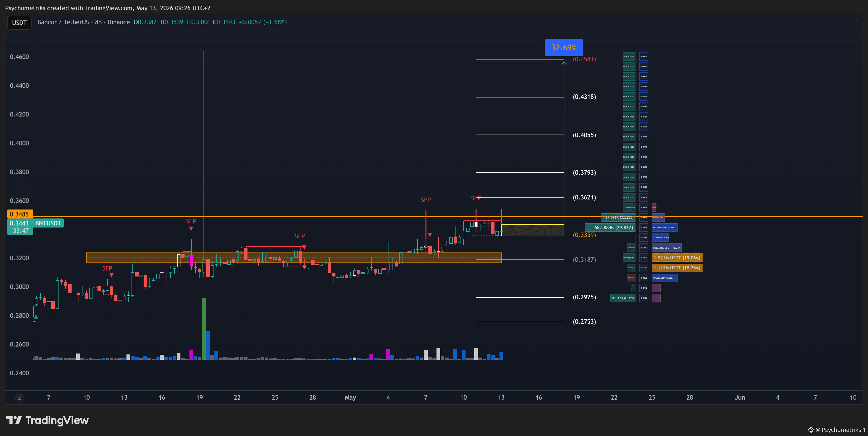
Task: Select the 427.071K (32.53%) volume bar
Action: click(x=618, y=217)
